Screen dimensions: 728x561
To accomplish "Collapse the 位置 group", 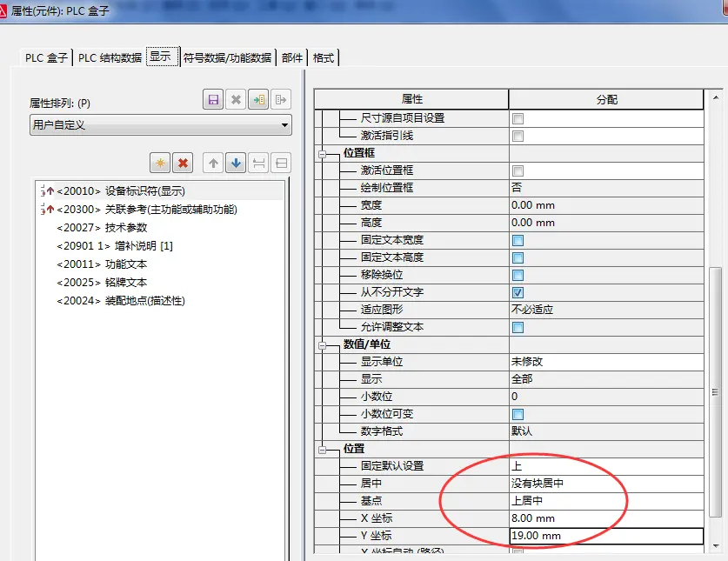I will tap(322, 450).
